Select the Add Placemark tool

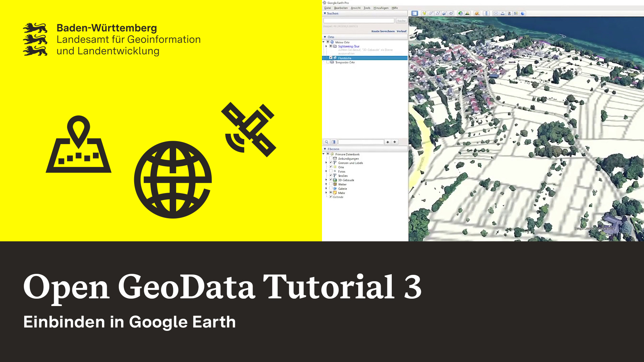click(x=424, y=13)
